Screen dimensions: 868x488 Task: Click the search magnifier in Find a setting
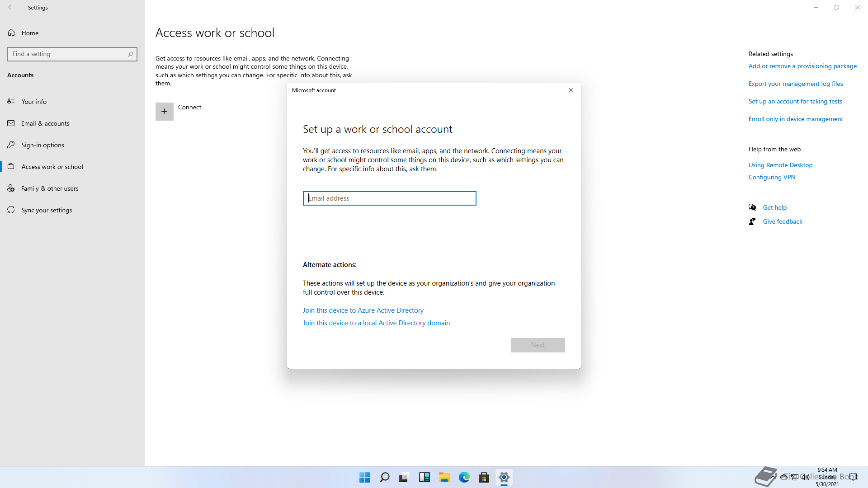coord(131,54)
